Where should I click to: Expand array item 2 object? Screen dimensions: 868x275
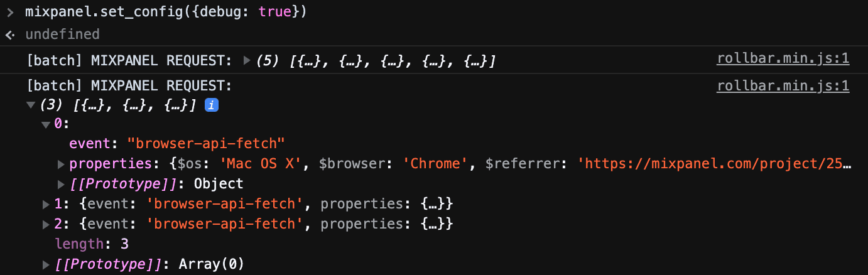(46, 224)
